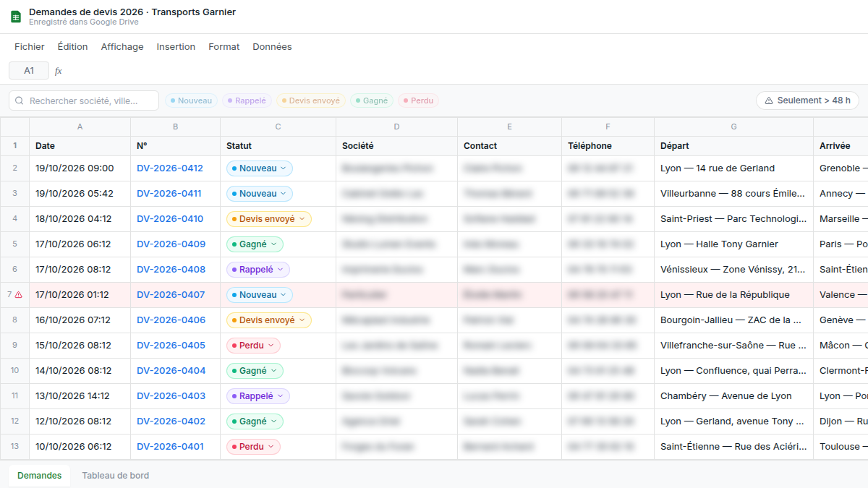Click date cell 19/10/2026 09:00
The height and width of the screenshot is (488, 868).
point(80,168)
